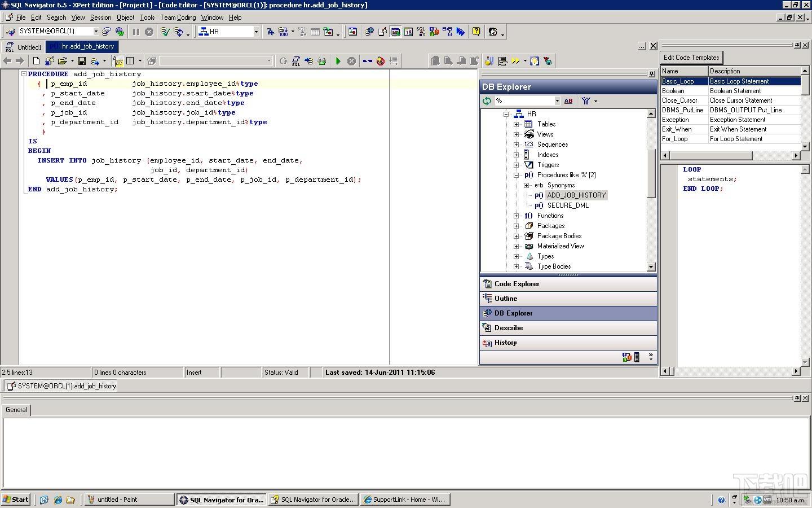812x508 pixels.
Task: Click the circular refresh icon in editor toolbar
Action: point(283,61)
